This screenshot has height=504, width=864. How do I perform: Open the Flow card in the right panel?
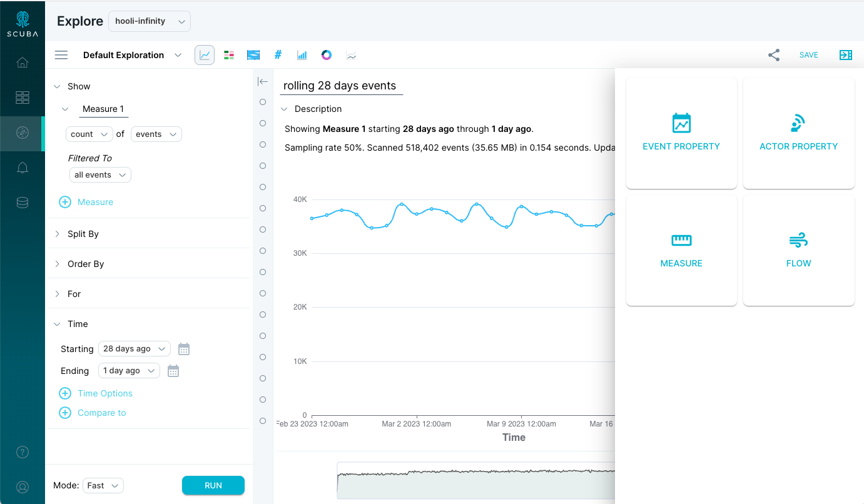point(799,249)
